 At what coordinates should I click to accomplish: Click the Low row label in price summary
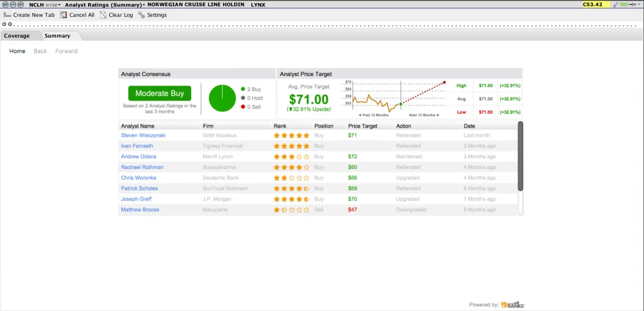[x=461, y=112]
